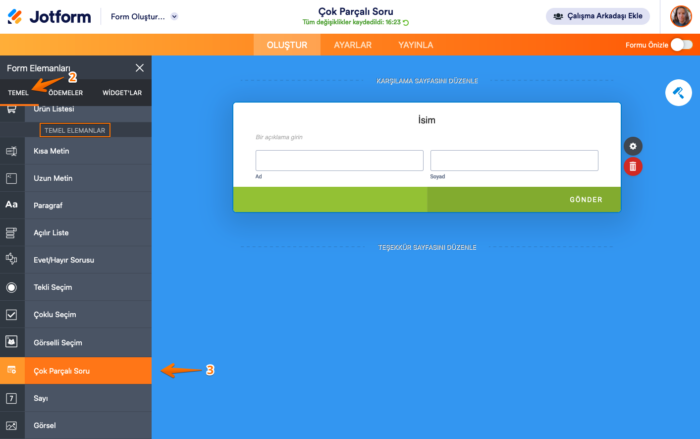Switch to the OLUŞTUR tab
Screen dimensions: 700x439
287,45
